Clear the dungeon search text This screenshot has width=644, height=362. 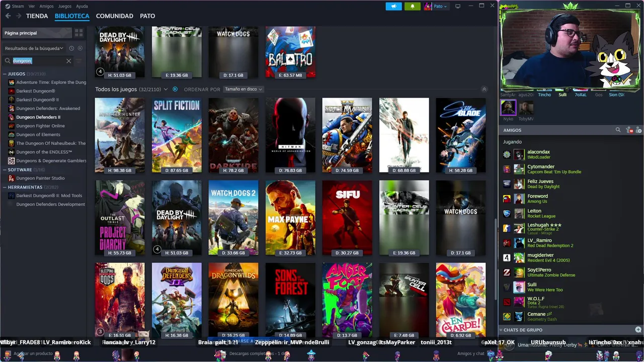69,61
